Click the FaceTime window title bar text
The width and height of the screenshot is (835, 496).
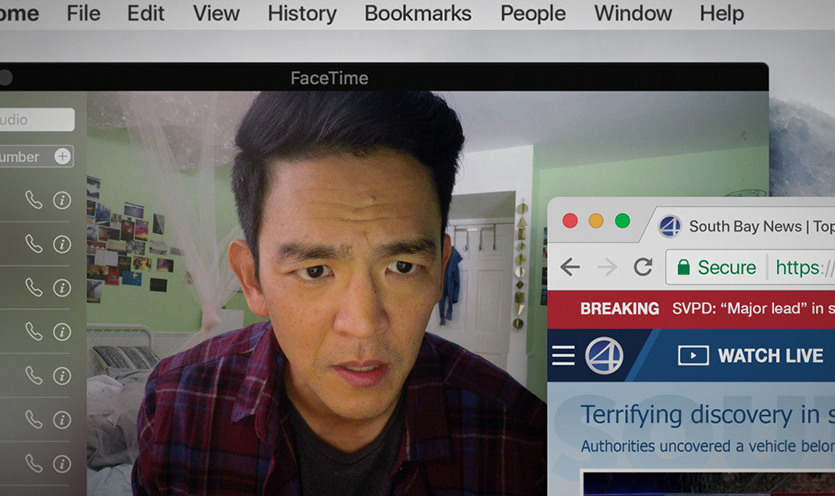[329, 78]
